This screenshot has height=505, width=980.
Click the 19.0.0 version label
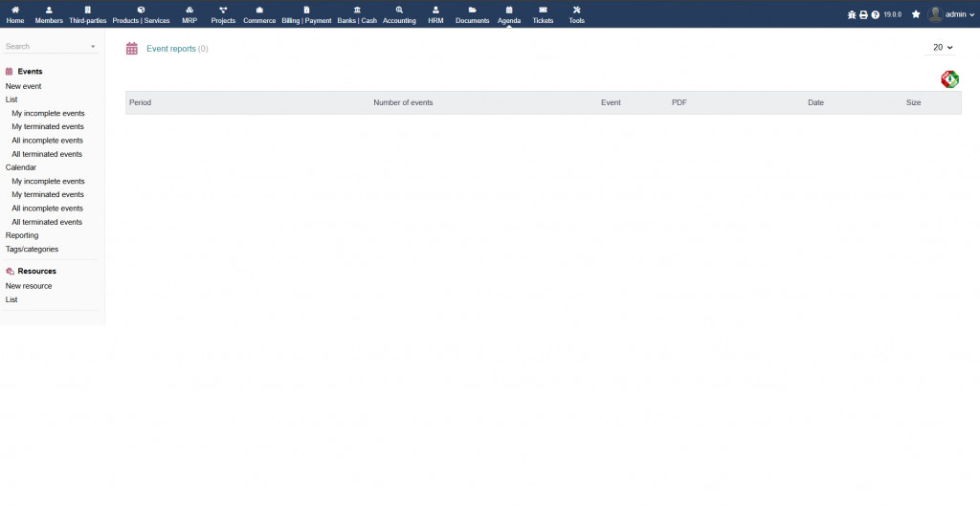pyautogui.click(x=893, y=14)
